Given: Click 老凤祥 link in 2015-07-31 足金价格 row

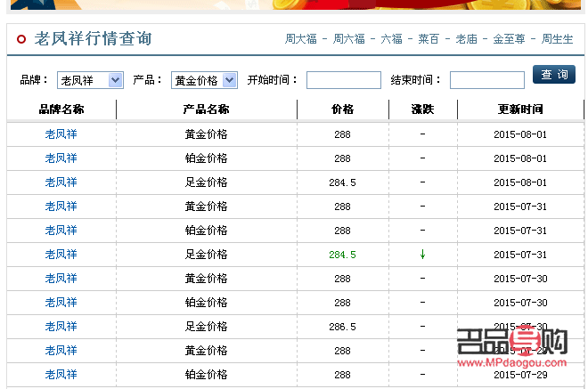Looking at the screenshot, I should point(61,255).
